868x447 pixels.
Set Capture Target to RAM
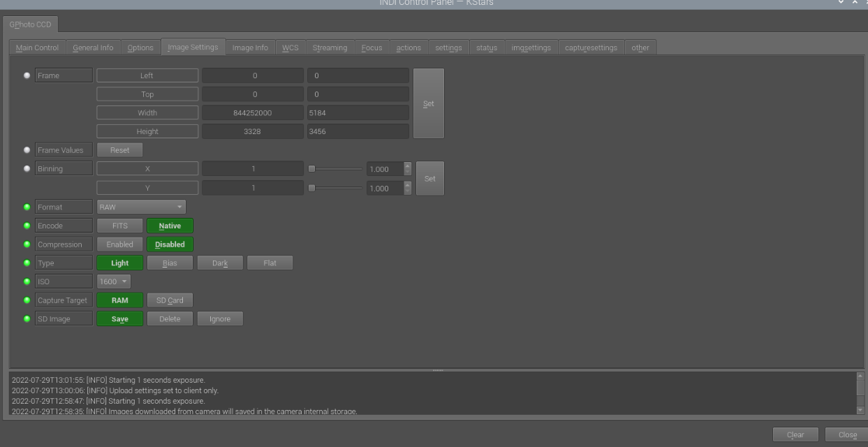click(x=120, y=300)
